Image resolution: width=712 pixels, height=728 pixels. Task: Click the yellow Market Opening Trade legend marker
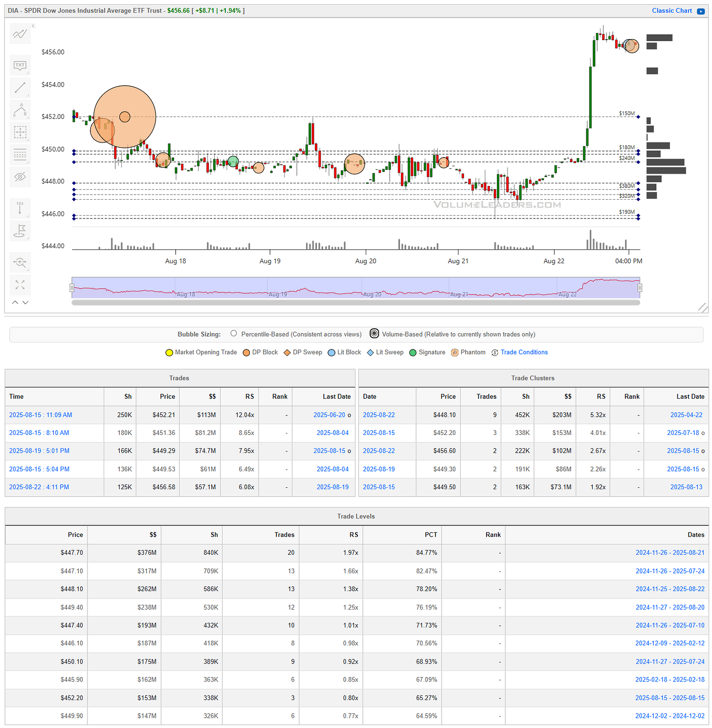(x=169, y=353)
